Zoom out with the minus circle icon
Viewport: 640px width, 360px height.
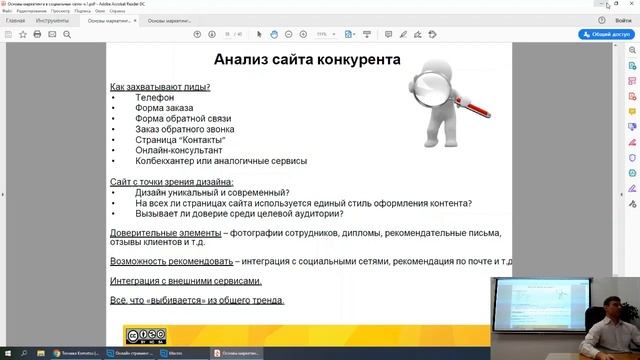point(289,34)
